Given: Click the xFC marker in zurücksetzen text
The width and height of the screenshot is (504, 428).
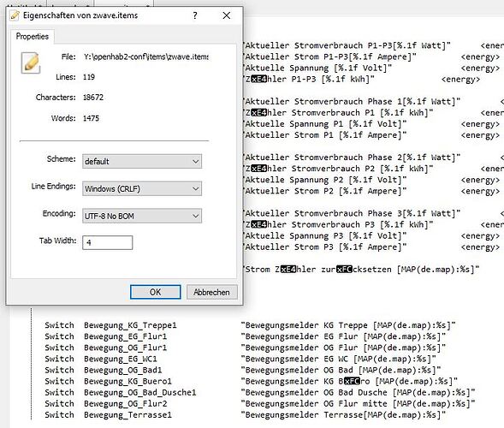Looking at the screenshot, I should [x=344, y=269].
